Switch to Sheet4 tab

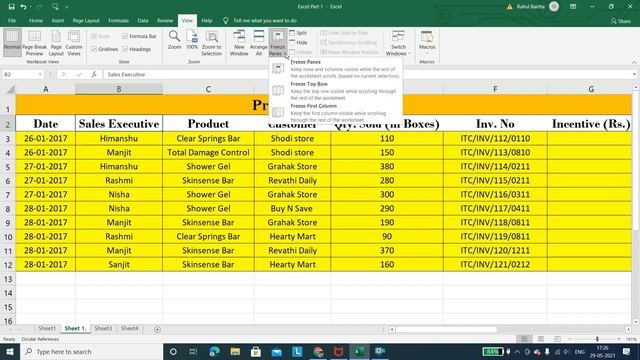point(129,329)
